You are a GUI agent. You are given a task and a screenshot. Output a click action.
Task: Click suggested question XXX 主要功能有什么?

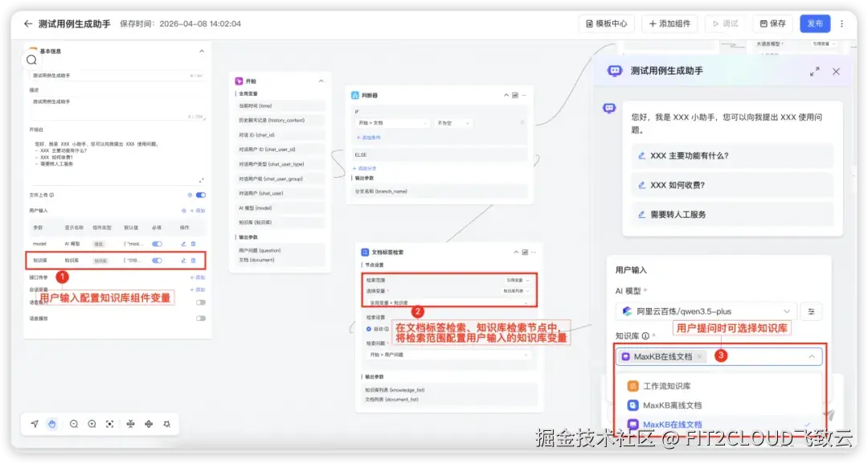[732, 155]
